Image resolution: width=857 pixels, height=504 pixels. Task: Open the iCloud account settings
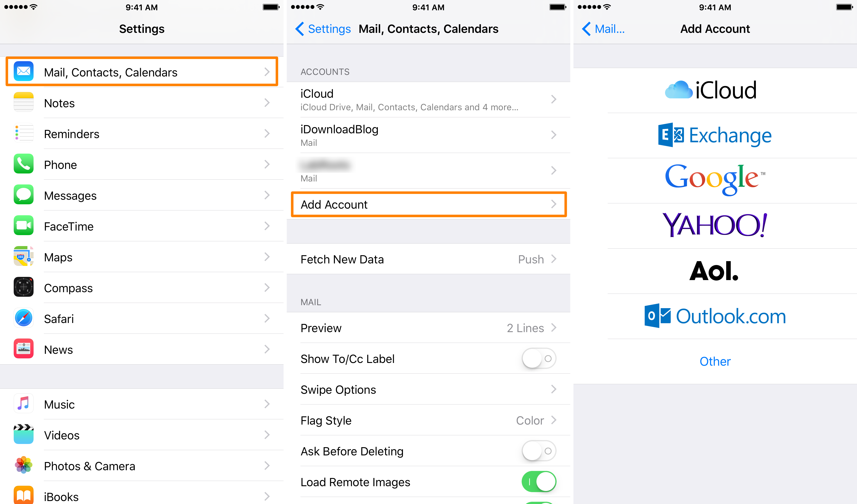pos(428,101)
